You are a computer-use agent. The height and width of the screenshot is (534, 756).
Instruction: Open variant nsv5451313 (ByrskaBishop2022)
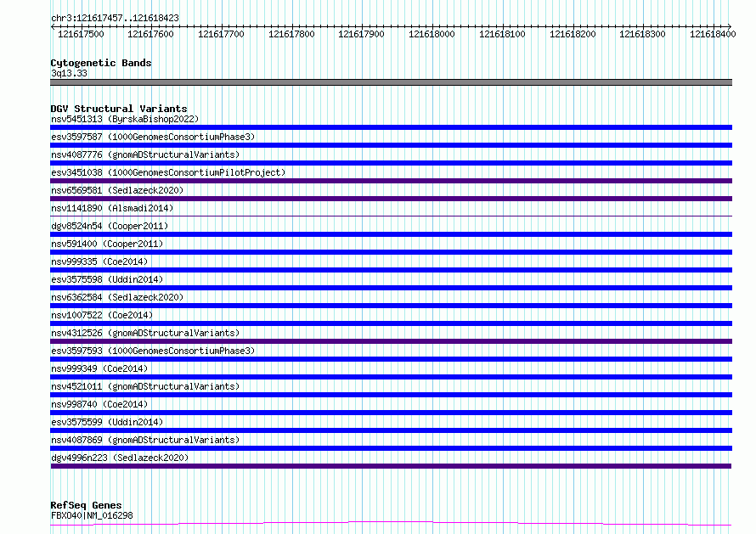coord(125,119)
